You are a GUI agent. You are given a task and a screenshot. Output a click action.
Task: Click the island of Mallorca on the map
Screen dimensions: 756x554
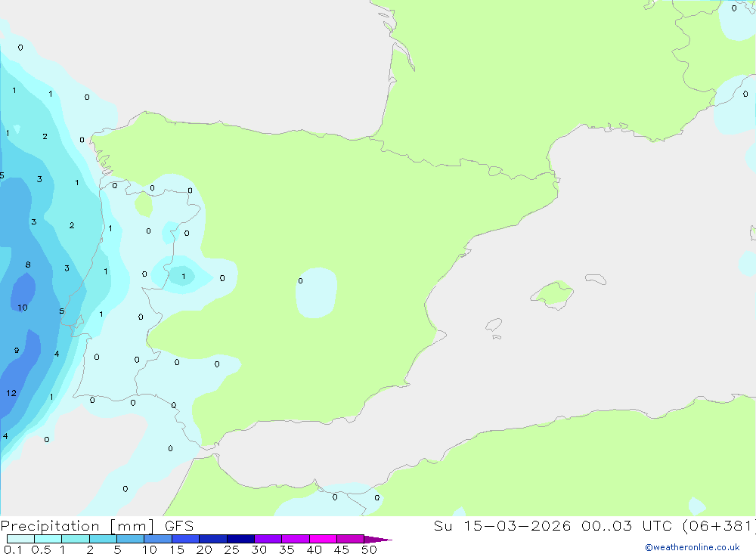553,295
